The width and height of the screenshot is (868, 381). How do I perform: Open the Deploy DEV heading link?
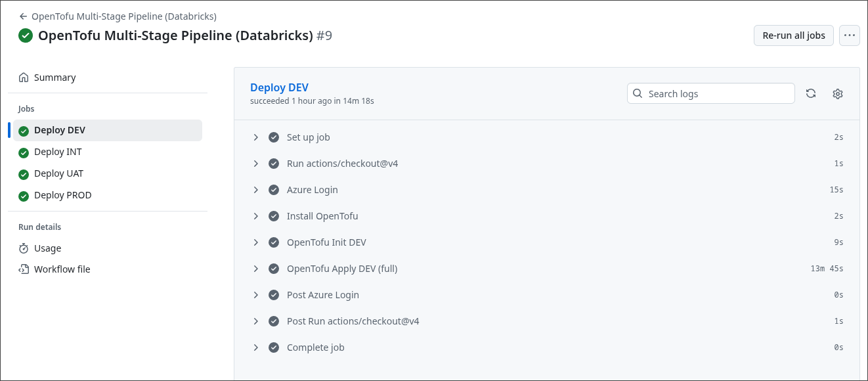[x=279, y=87]
